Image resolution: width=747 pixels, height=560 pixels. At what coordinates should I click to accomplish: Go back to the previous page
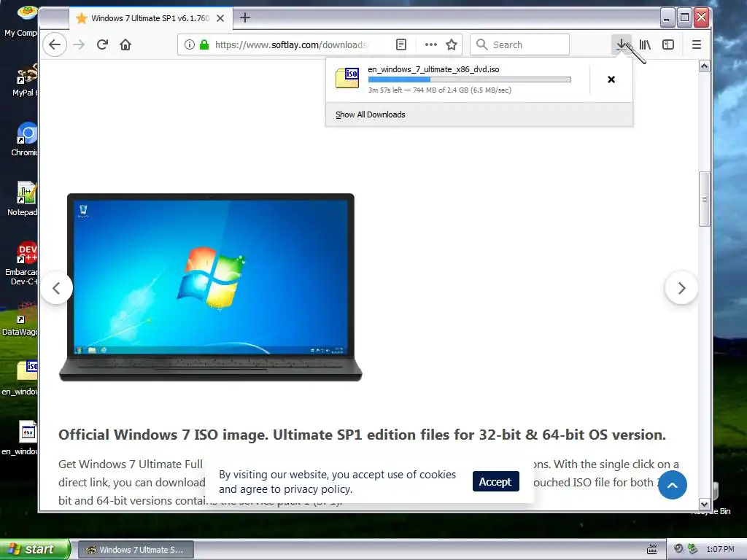point(55,44)
